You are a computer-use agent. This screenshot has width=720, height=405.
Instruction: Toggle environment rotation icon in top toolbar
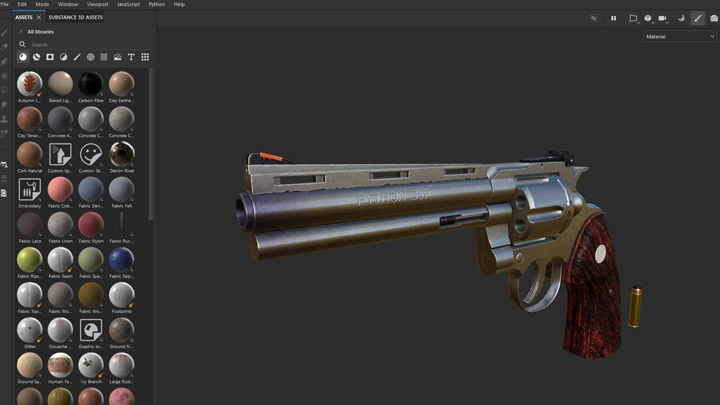681,18
